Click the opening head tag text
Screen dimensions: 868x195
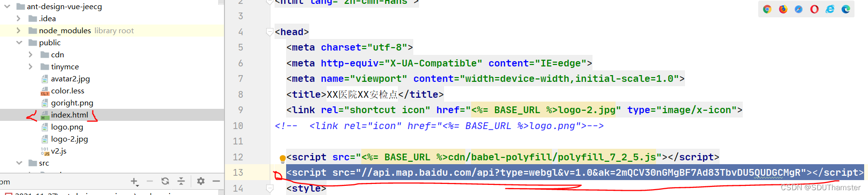point(292,32)
